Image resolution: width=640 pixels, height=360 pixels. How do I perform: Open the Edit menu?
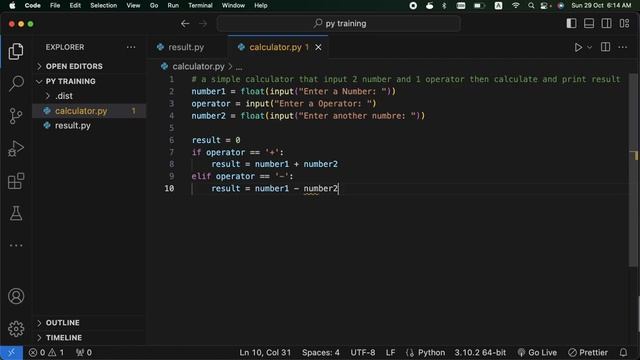(x=75, y=5)
